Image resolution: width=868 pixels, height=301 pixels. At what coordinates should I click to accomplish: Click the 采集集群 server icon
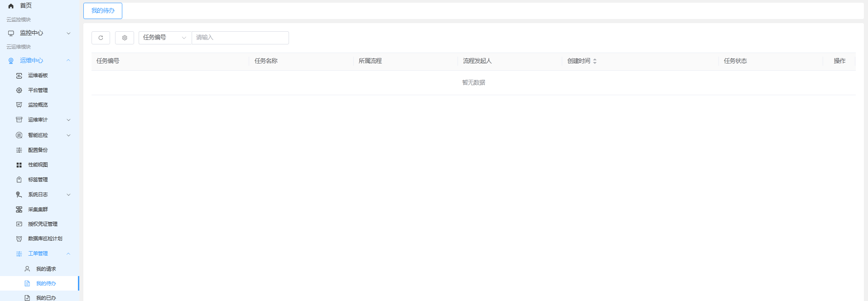click(x=19, y=209)
